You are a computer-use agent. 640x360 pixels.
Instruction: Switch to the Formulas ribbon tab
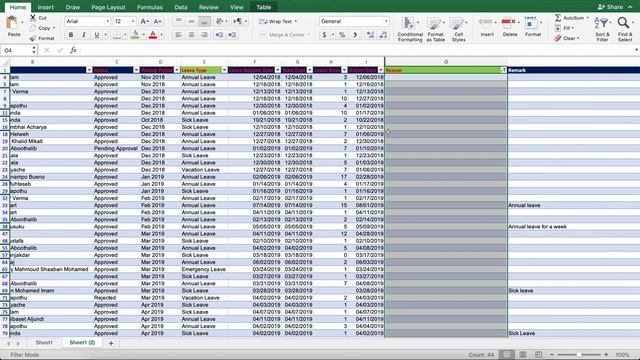(150, 7)
